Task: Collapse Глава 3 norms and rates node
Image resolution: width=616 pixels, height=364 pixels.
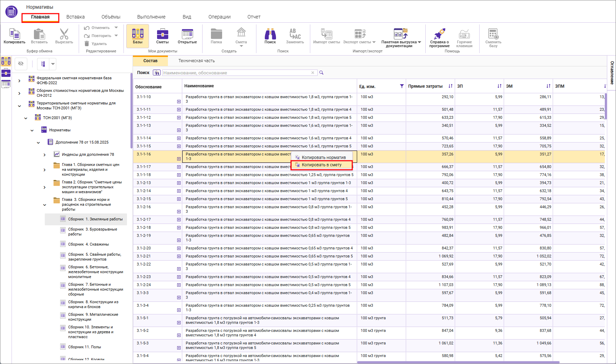Action: (44, 205)
